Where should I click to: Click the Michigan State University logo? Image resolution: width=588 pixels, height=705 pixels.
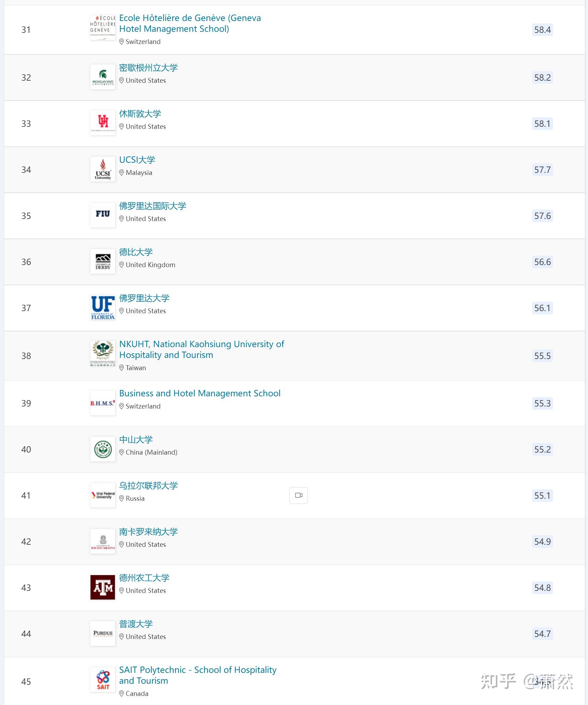coord(103,77)
